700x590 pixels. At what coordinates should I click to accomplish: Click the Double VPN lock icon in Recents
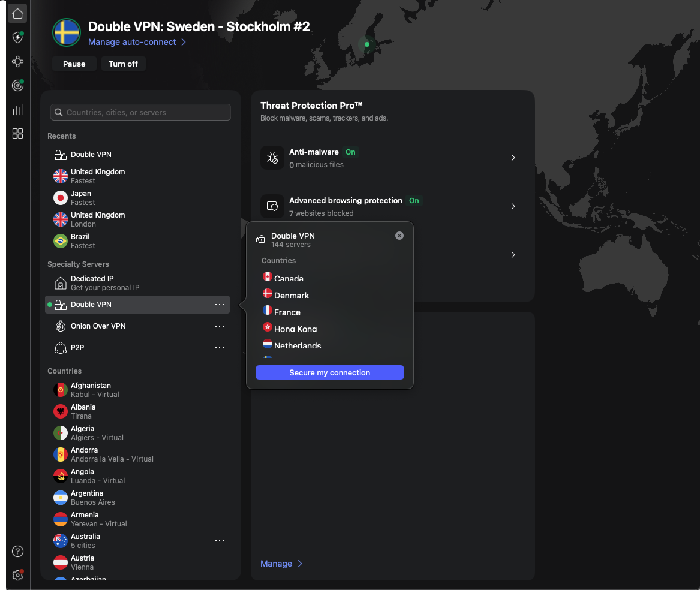click(x=60, y=155)
